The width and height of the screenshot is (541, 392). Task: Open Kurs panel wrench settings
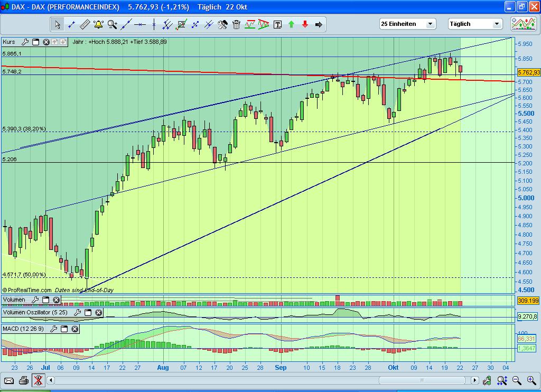(x=25, y=42)
